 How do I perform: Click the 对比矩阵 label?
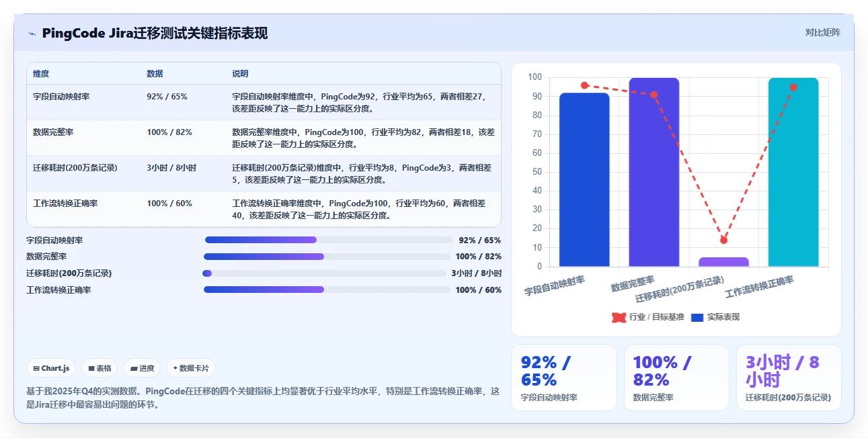coord(823,32)
